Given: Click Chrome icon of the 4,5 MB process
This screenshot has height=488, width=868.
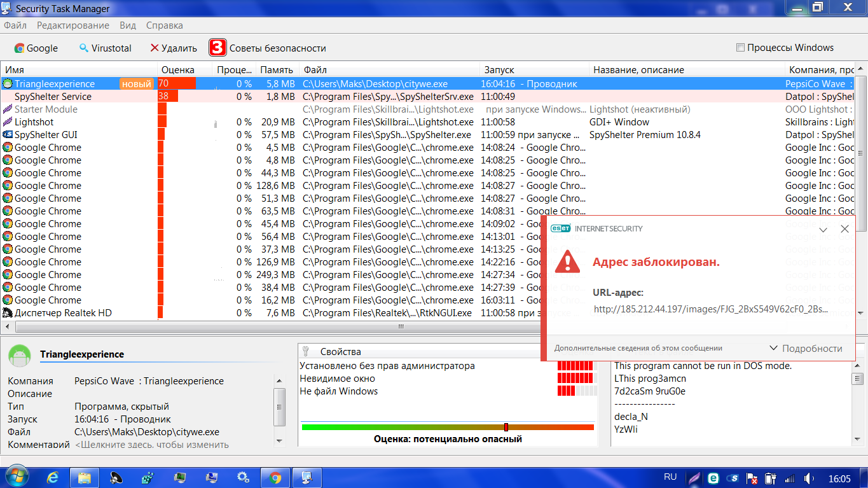Looking at the screenshot, I should (8, 148).
